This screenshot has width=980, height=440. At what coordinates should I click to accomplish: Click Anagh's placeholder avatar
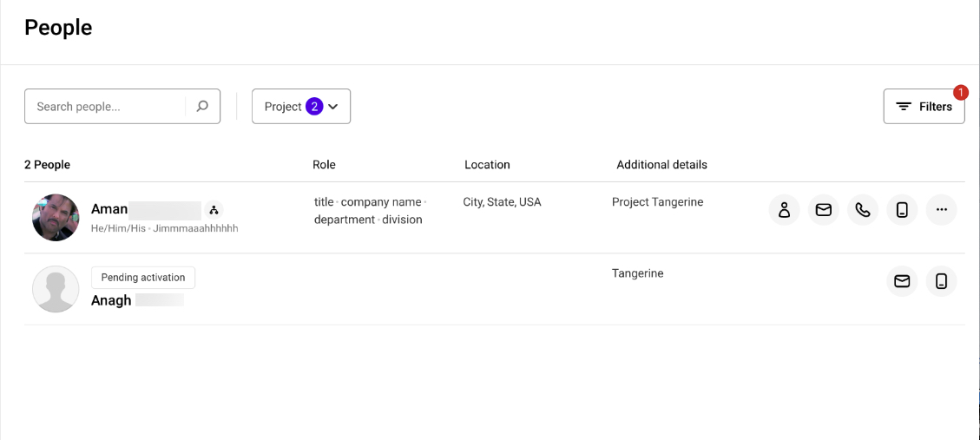[56, 289]
